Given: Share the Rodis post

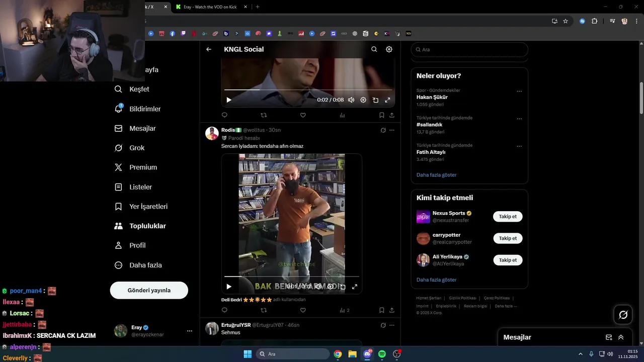Looking at the screenshot, I should pyautogui.click(x=392, y=310).
